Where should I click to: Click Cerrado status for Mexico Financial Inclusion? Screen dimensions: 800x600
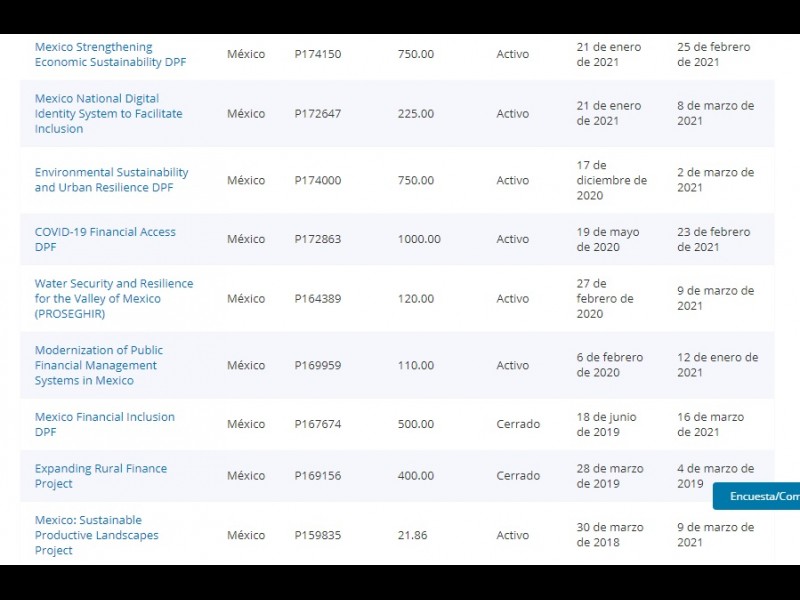[x=518, y=424]
